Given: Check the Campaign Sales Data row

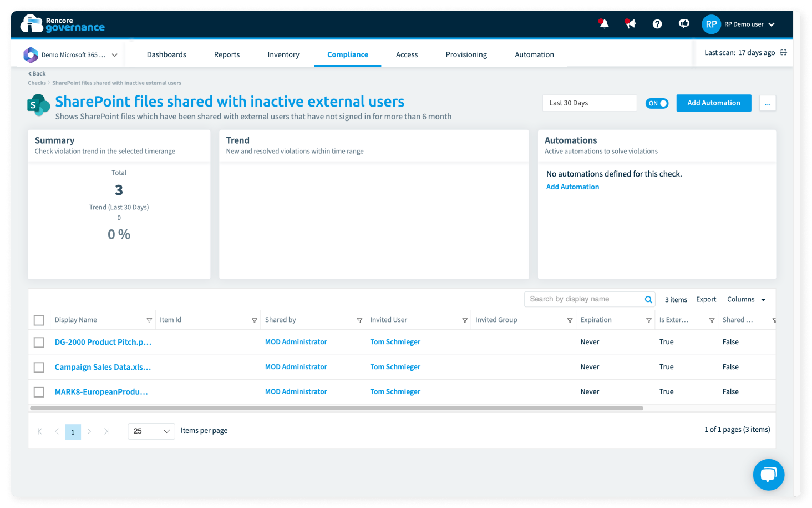Looking at the screenshot, I should 39,368.
